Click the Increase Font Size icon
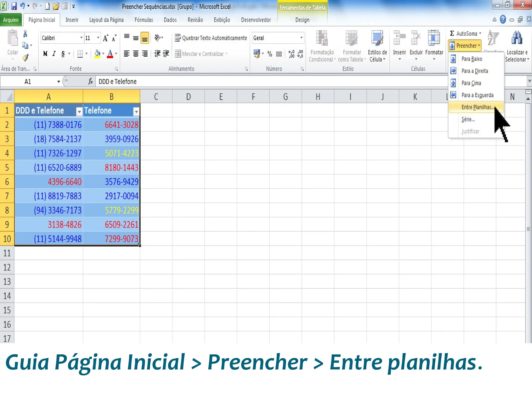This screenshot has height=399, width=532. (x=105, y=38)
